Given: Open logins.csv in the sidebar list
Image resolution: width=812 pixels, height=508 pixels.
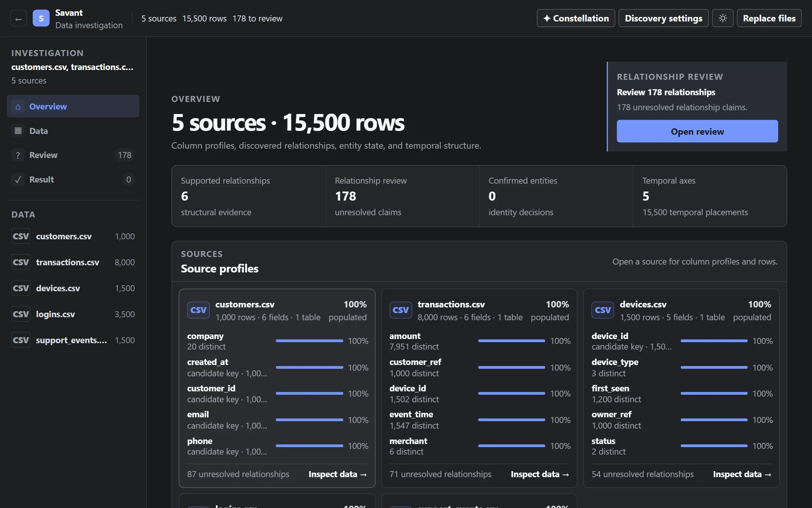Looking at the screenshot, I should coord(73,314).
